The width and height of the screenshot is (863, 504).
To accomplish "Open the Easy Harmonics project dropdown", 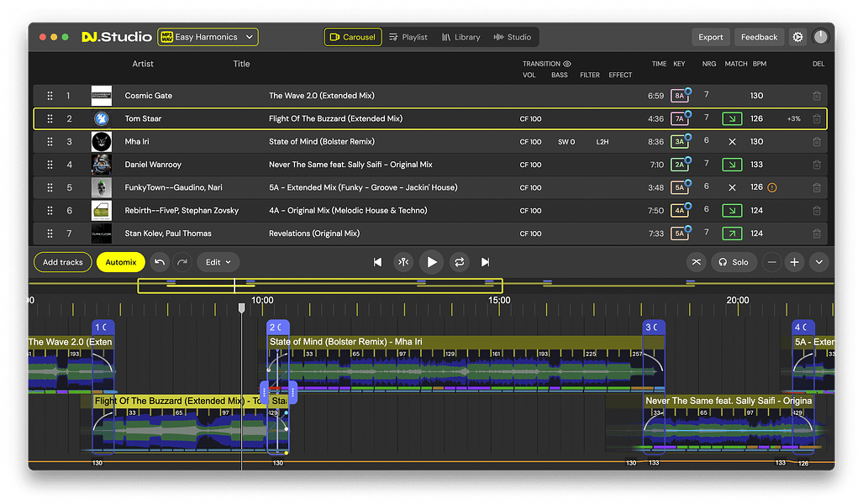I will (208, 37).
